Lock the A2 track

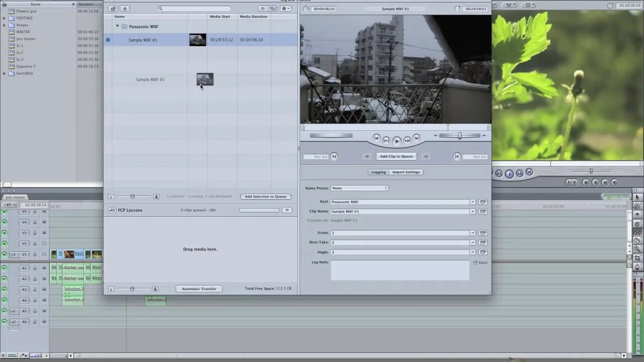tap(35, 279)
